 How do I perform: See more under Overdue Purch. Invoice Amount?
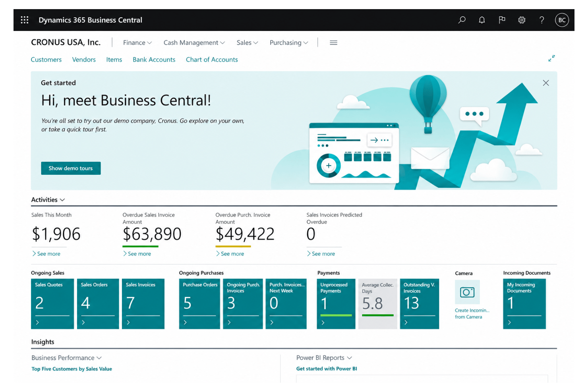[230, 254]
